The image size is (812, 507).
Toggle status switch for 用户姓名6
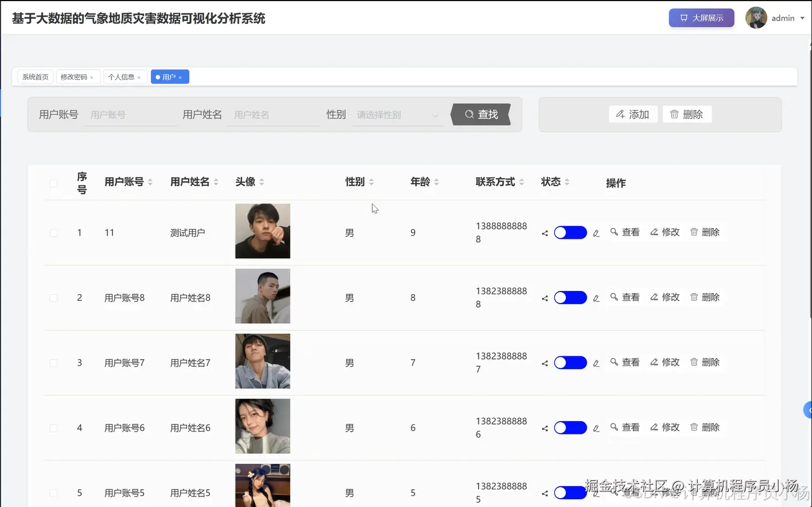[570, 428]
